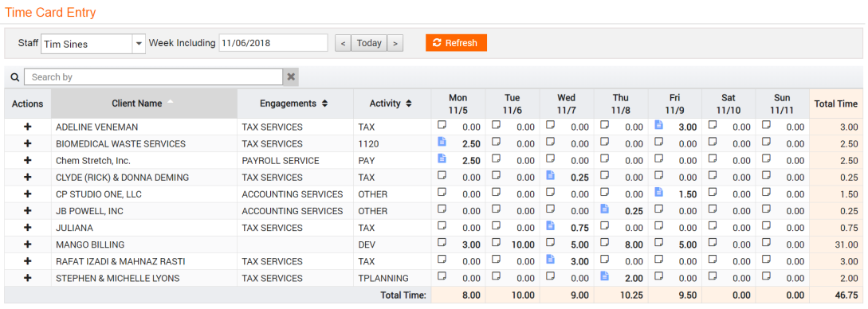This screenshot has height=309, width=868.
Task: Click plus icon for CLYDE (RICK) & DONNA DEMING
Action: pyautogui.click(x=28, y=178)
